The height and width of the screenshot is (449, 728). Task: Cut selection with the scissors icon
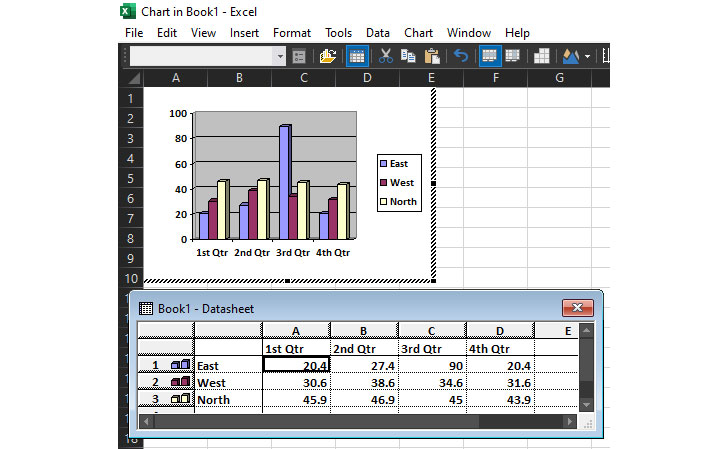[x=385, y=57]
